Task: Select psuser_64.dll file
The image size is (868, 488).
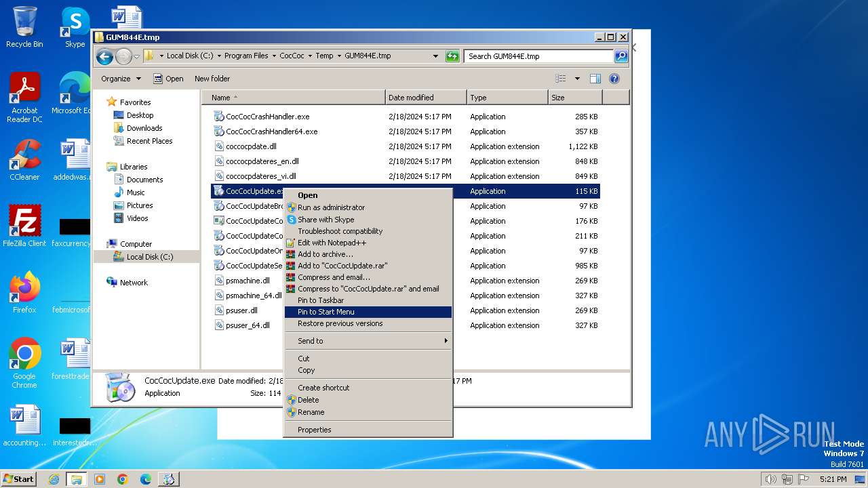Action: [248, 325]
